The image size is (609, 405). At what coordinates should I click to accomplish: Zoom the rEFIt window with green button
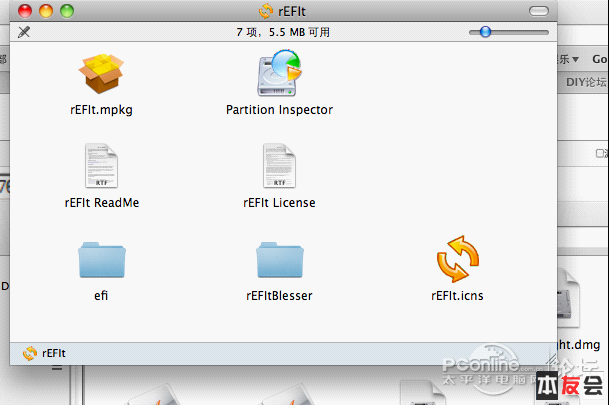pos(67,11)
